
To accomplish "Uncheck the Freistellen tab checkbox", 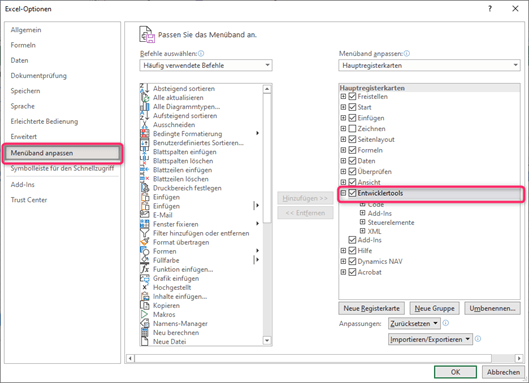I will 352,97.
